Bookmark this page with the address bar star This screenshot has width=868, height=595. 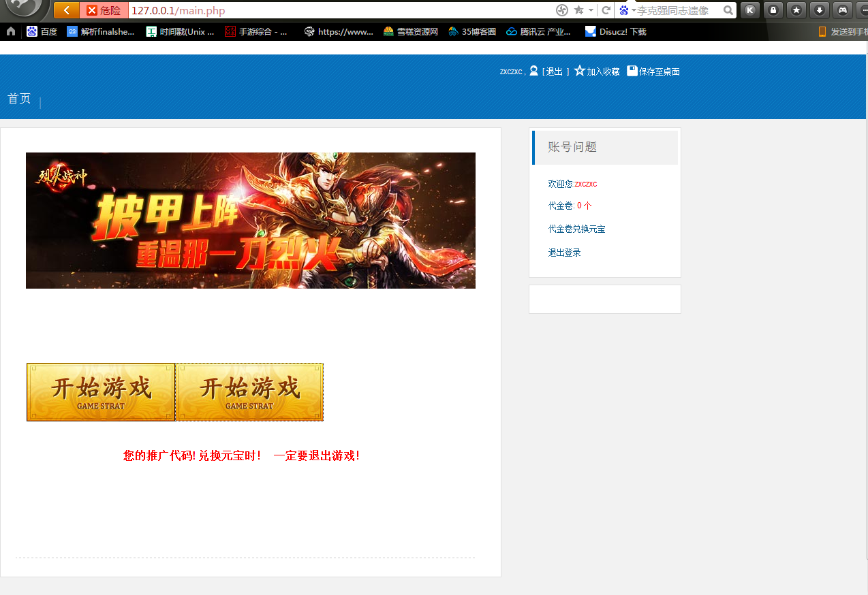pyautogui.click(x=578, y=10)
